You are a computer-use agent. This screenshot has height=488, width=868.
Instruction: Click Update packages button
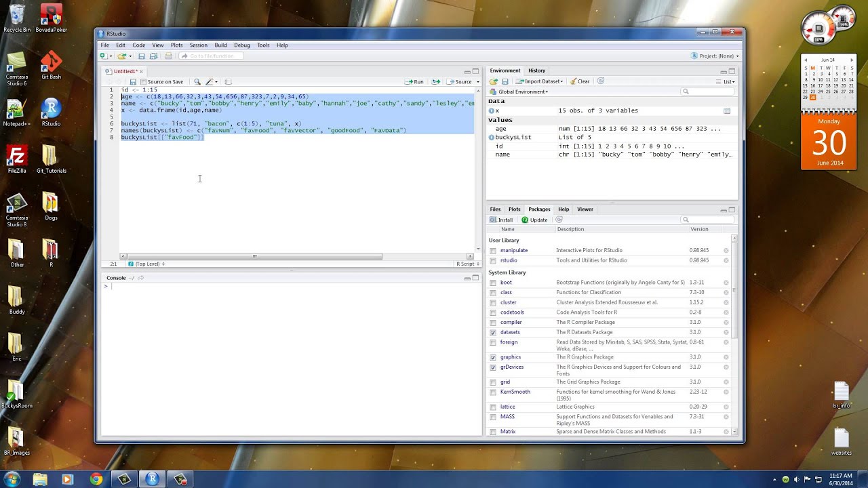534,220
